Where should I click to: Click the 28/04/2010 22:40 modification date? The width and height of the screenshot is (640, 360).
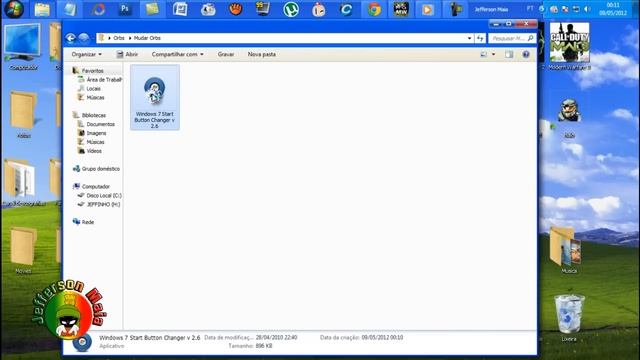[276, 338]
